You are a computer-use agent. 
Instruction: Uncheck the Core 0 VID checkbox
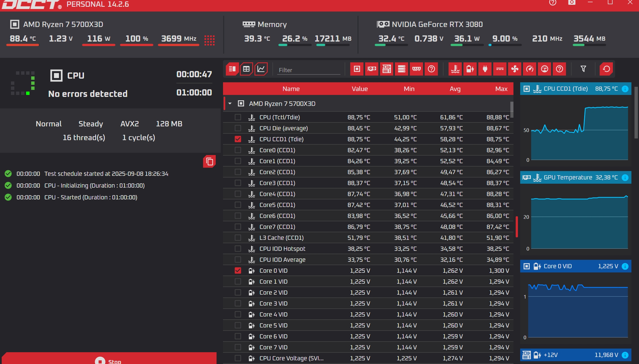point(238,271)
